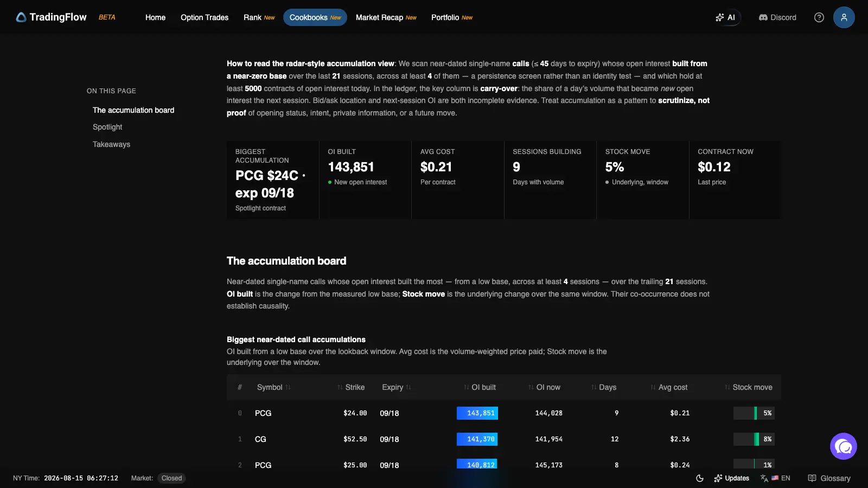Screen dimensions: 868x488
Task: Open the floating chat bubble
Action: (844, 446)
